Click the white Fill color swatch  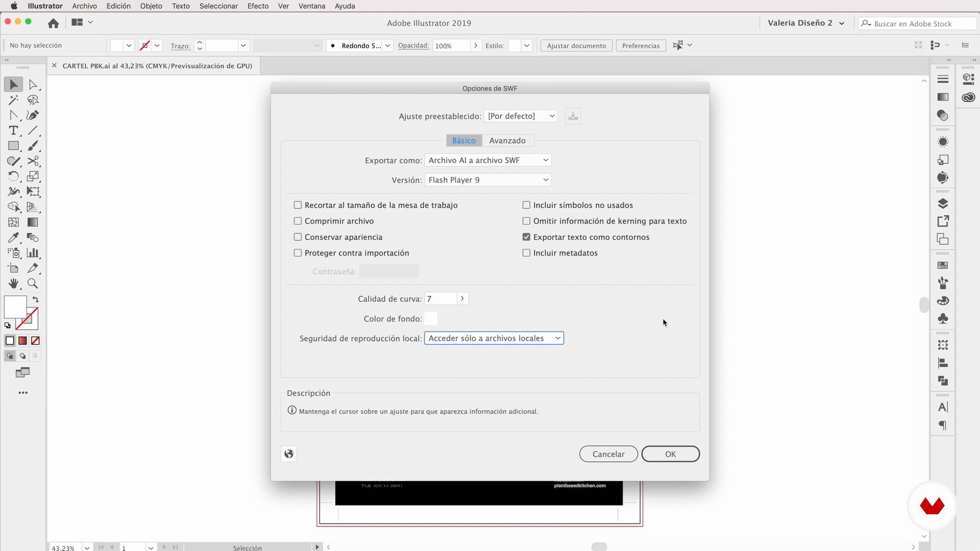coord(15,307)
